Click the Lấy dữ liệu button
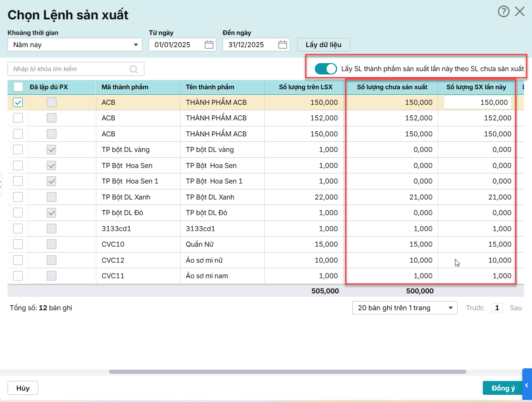Viewport: 532px width, 402px height. coord(323,45)
